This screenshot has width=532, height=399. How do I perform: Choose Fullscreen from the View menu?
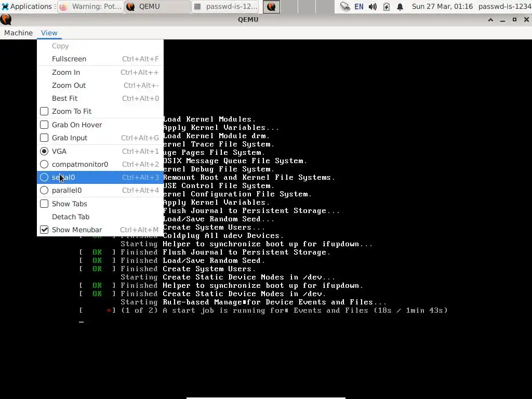coord(100,59)
